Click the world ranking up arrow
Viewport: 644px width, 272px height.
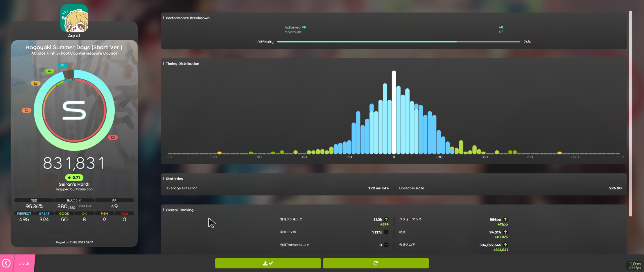386,219
